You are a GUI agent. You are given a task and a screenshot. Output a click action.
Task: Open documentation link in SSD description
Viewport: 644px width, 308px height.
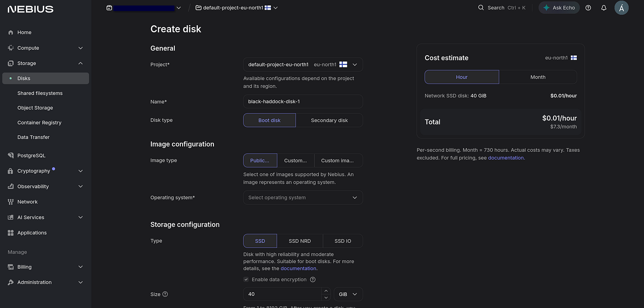tap(299, 268)
